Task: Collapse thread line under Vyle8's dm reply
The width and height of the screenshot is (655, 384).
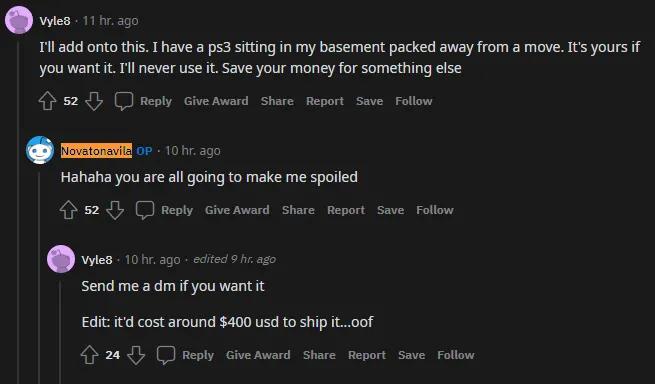Action: [x=60, y=332]
